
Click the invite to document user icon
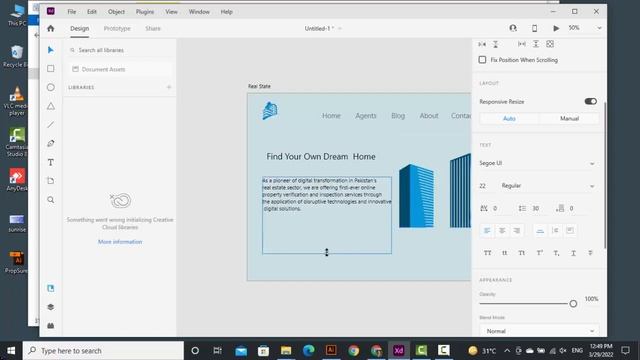point(513,28)
